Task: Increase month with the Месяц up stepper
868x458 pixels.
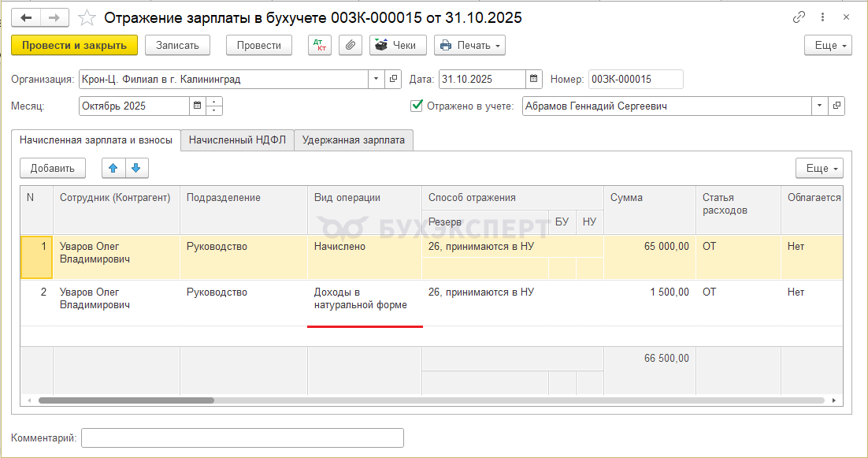Action: pyautogui.click(x=214, y=102)
